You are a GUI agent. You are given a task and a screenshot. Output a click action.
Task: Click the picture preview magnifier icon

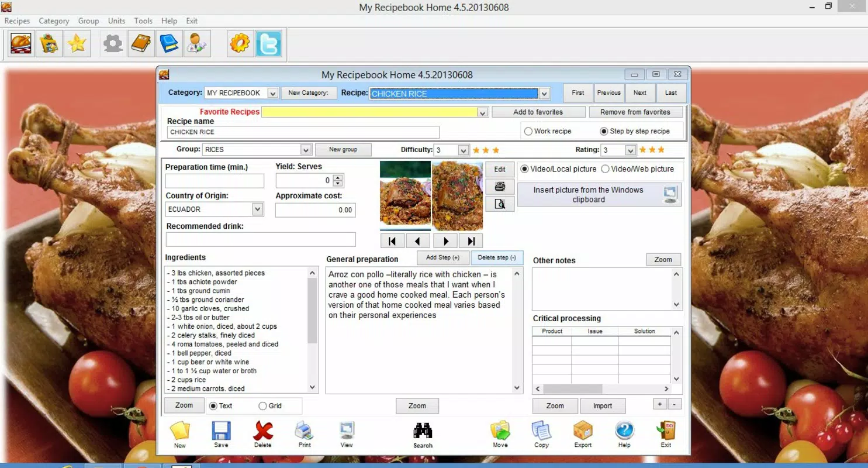pyautogui.click(x=500, y=204)
